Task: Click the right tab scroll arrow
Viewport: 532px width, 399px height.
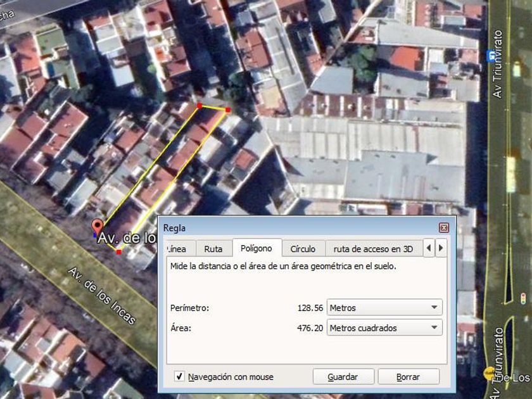Action: (x=441, y=248)
